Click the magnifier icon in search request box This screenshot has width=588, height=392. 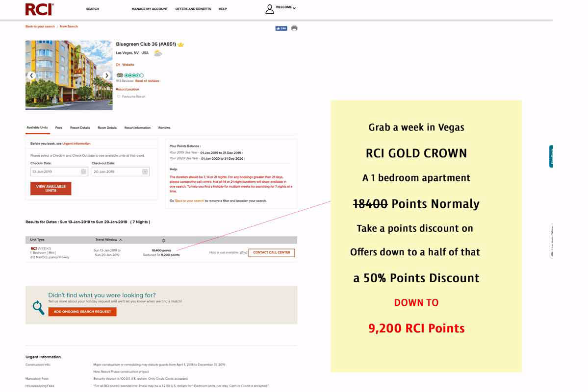point(38,308)
